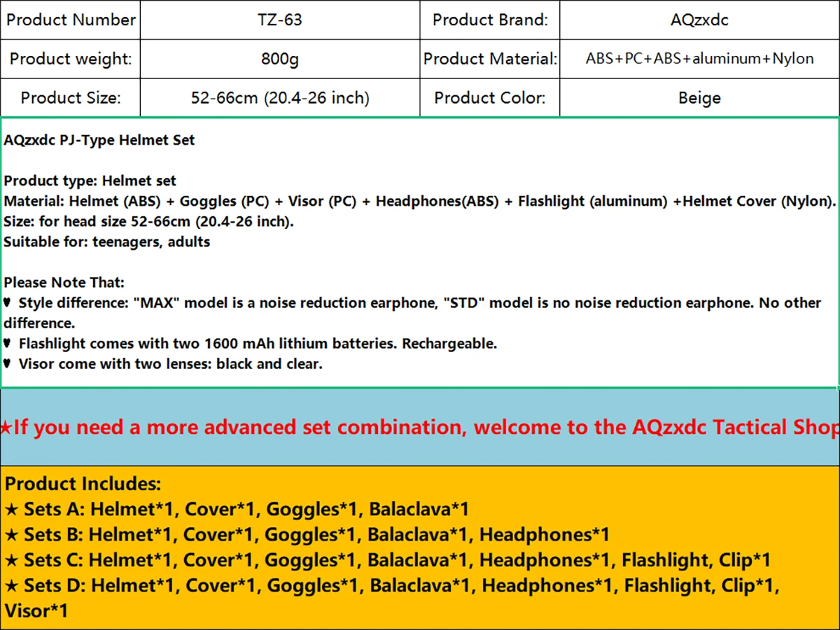Click the star icon beside Sets D
The height and width of the screenshot is (630, 840).
pyautogui.click(x=12, y=585)
